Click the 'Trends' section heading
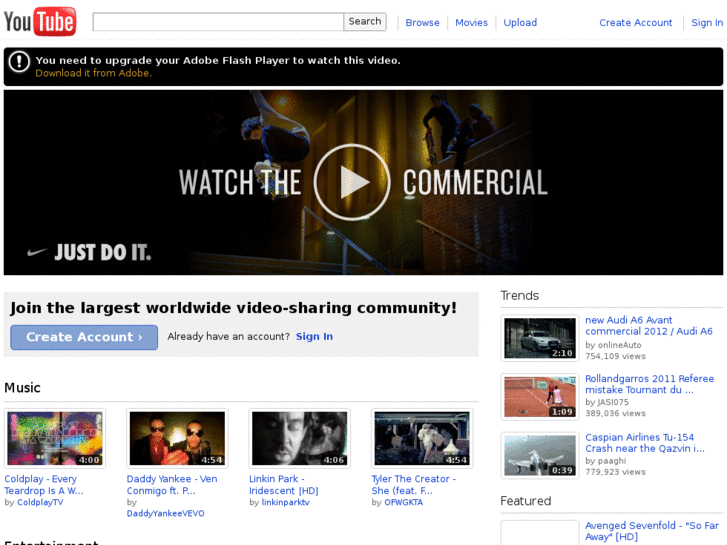Viewport: 727px width, 545px height. click(x=520, y=295)
